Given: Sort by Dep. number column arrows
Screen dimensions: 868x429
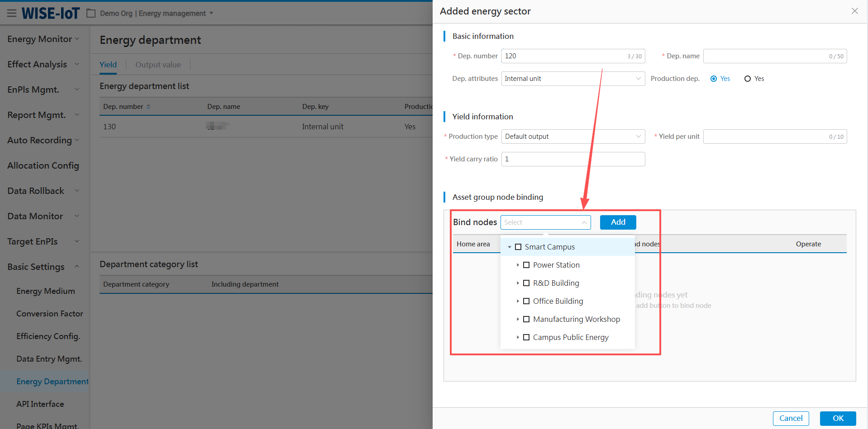Looking at the screenshot, I should [x=148, y=107].
